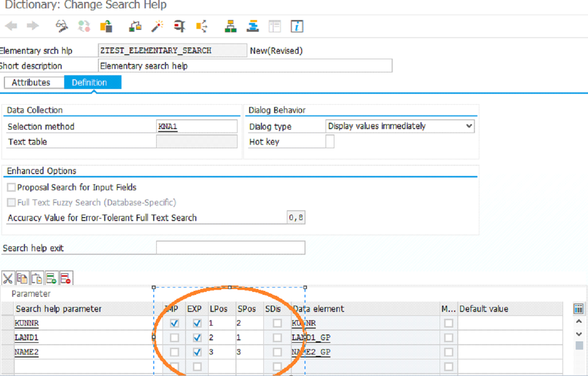Open documentation via the blue information icon

click(296, 26)
